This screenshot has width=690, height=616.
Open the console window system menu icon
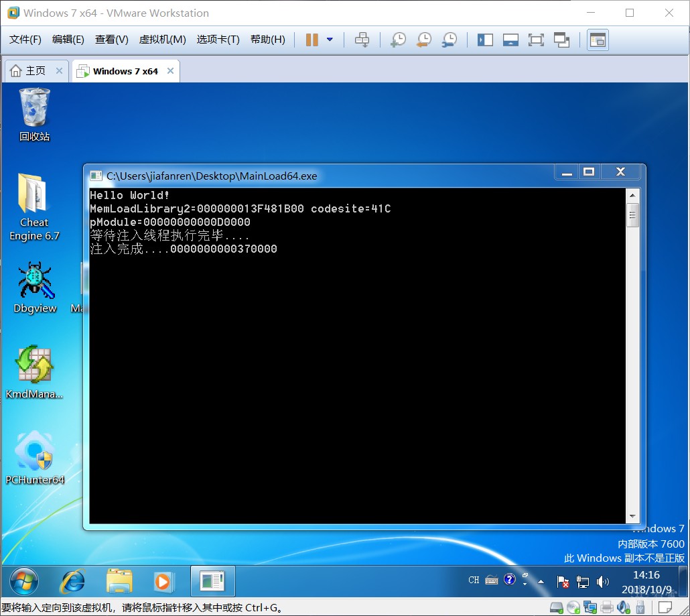[96, 176]
